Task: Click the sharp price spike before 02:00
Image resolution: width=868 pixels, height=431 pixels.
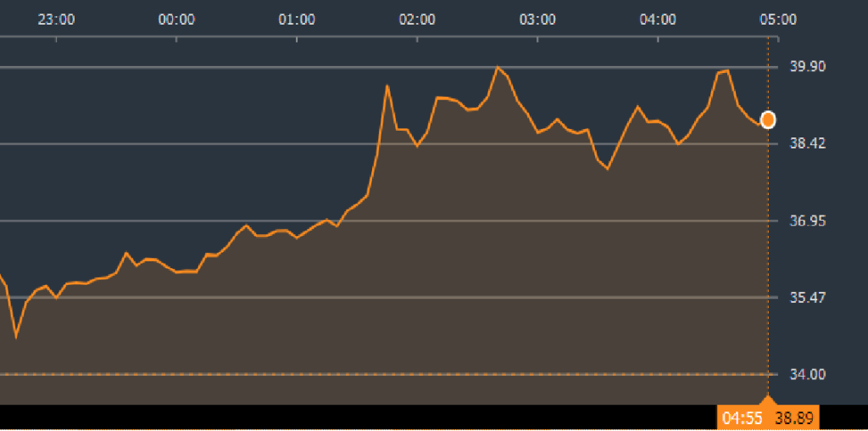Action: (387, 86)
